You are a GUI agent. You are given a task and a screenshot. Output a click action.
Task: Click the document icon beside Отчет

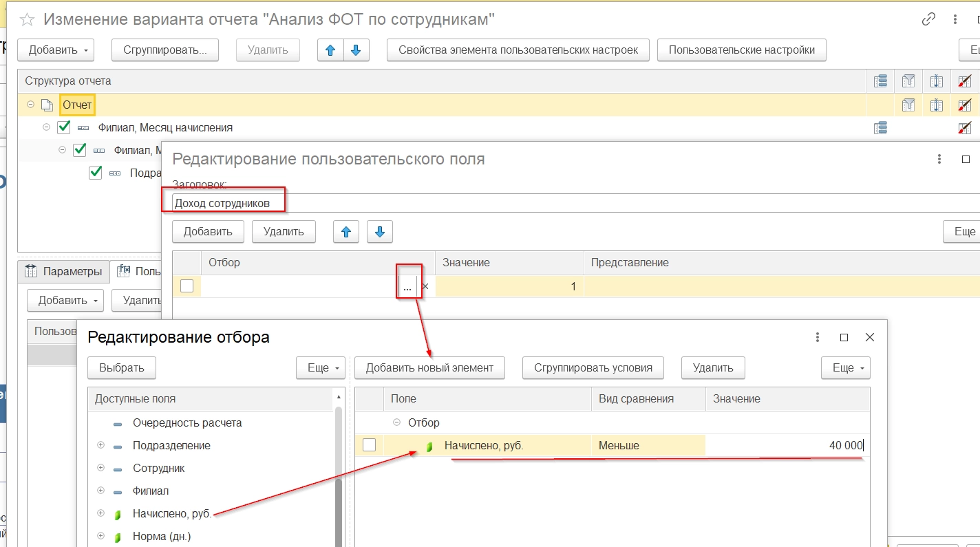(x=47, y=105)
